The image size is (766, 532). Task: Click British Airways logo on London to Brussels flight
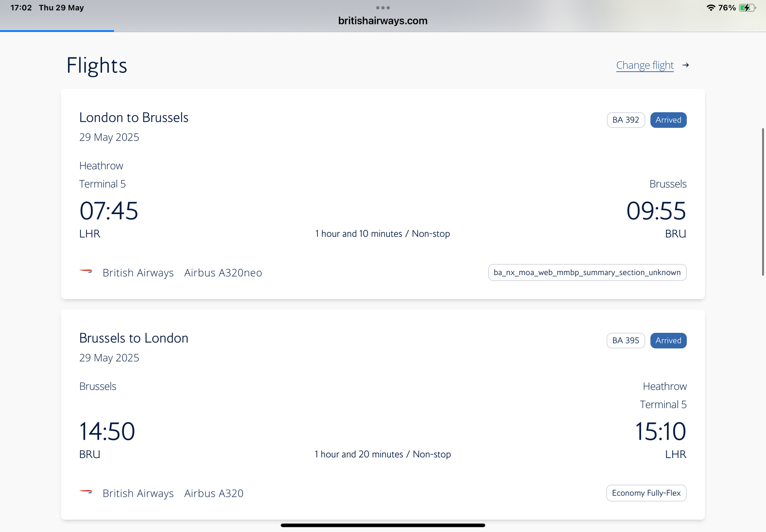pyautogui.click(x=86, y=272)
